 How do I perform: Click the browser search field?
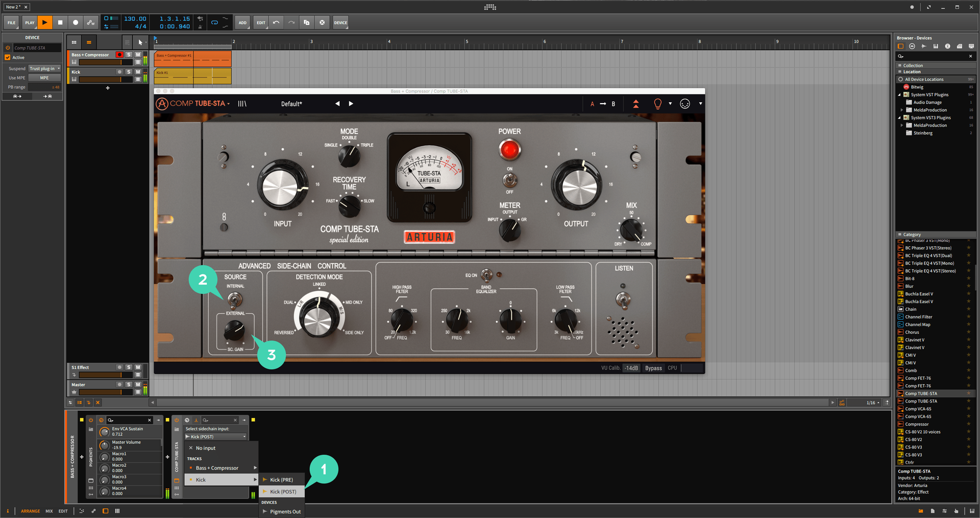[936, 56]
